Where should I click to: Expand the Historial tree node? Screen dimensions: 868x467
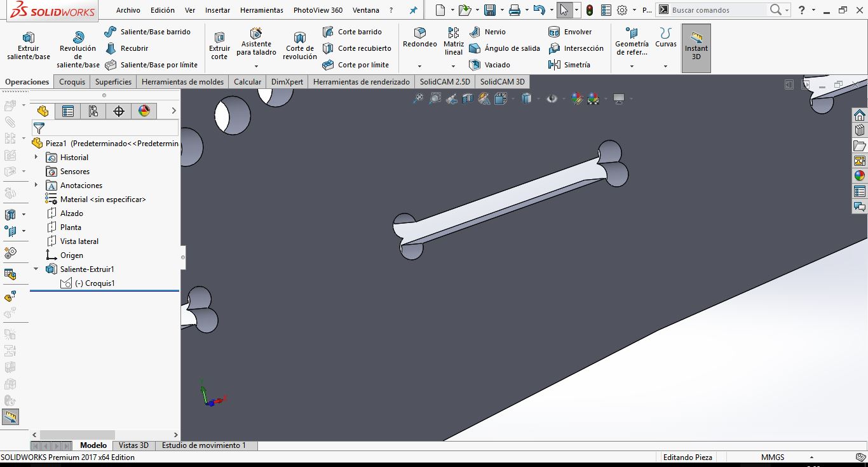[x=36, y=157]
